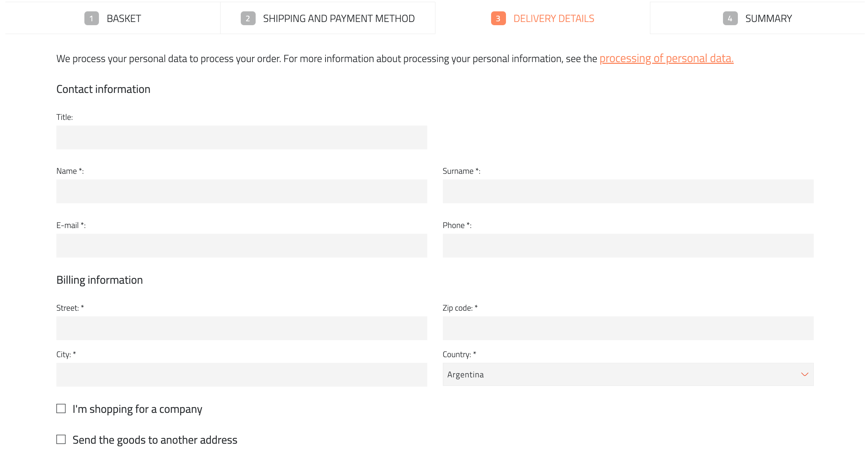Select the E-mail input box
Image resolution: width=868 pixels, height=454 pixels.
[x=241, y=245]
